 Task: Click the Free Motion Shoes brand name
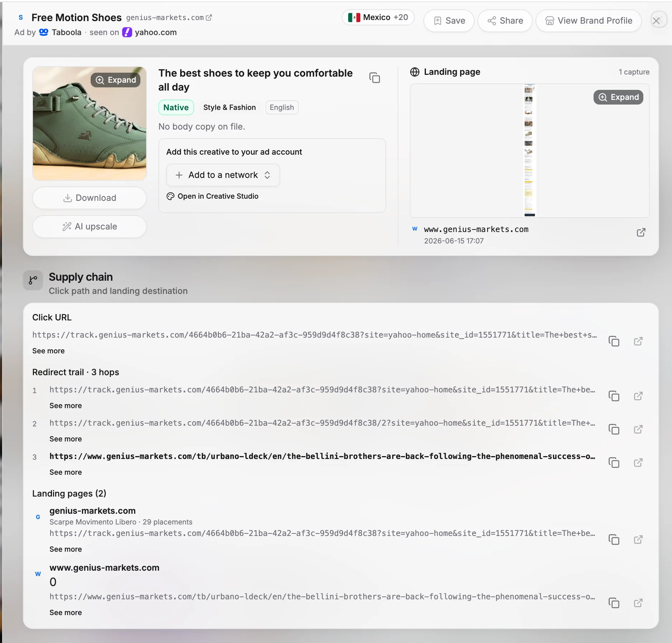(77, 17)
